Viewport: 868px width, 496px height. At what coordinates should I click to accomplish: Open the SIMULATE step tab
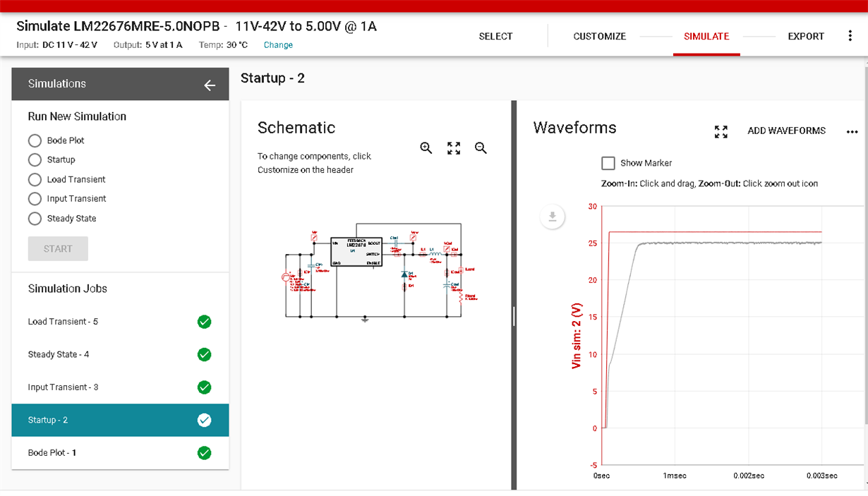point(706,36)
